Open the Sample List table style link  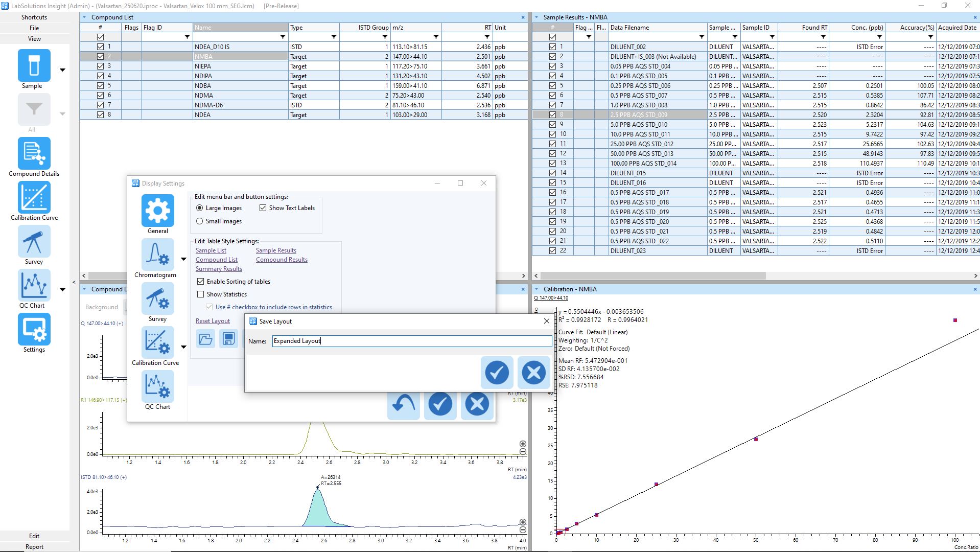pyautogui.click(x=211, y=250)
